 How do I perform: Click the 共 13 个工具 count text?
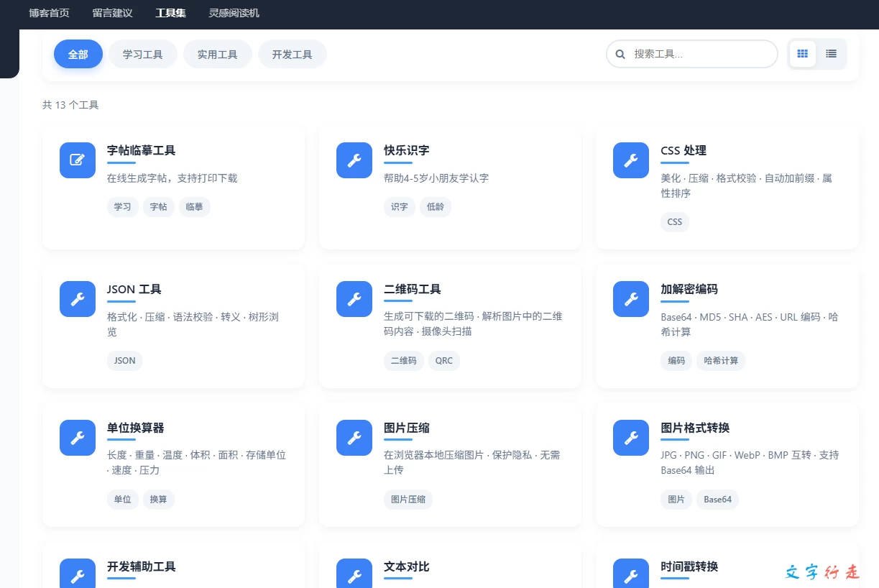pyautogui.click(x=70, y=105)
